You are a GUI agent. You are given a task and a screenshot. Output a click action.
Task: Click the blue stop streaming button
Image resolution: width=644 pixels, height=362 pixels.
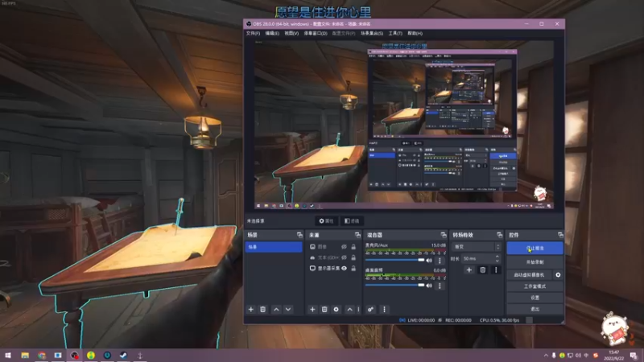point(535,248)
